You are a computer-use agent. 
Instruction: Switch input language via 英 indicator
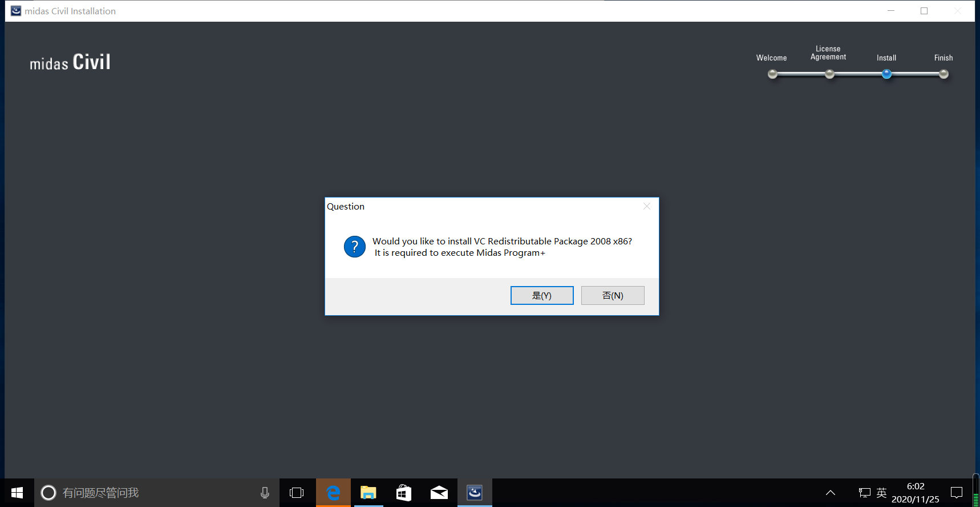(881, 493)
